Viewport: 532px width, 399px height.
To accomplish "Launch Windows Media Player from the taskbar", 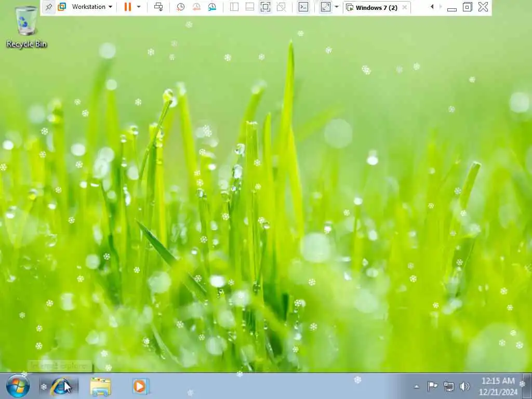I will click(x=140, y=387).
